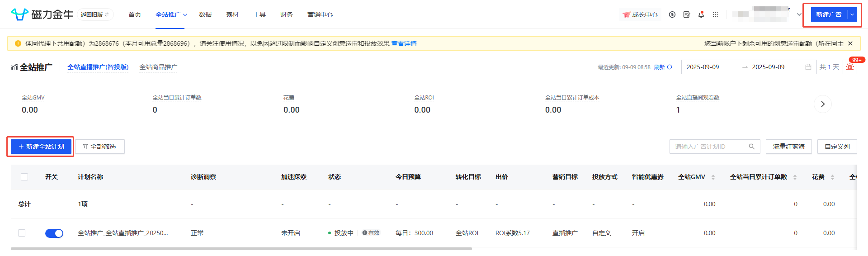Click 新建全站计划 button
The height and width of the screenshot is (256, 868).
tap(41, 147)
